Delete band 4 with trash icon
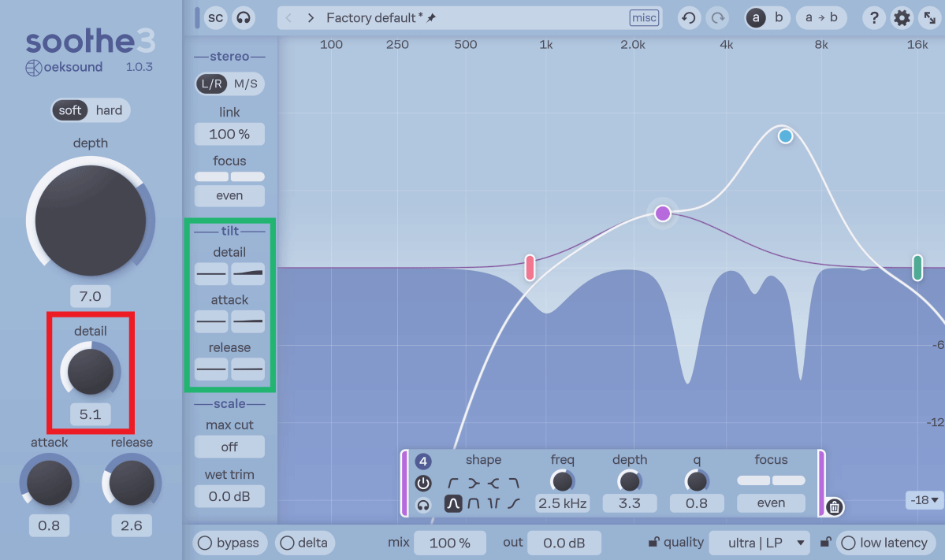 [x=834, y=507]
